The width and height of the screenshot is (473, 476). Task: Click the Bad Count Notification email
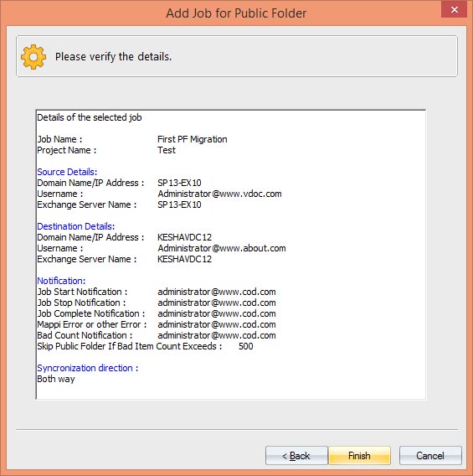pos(217,335)
